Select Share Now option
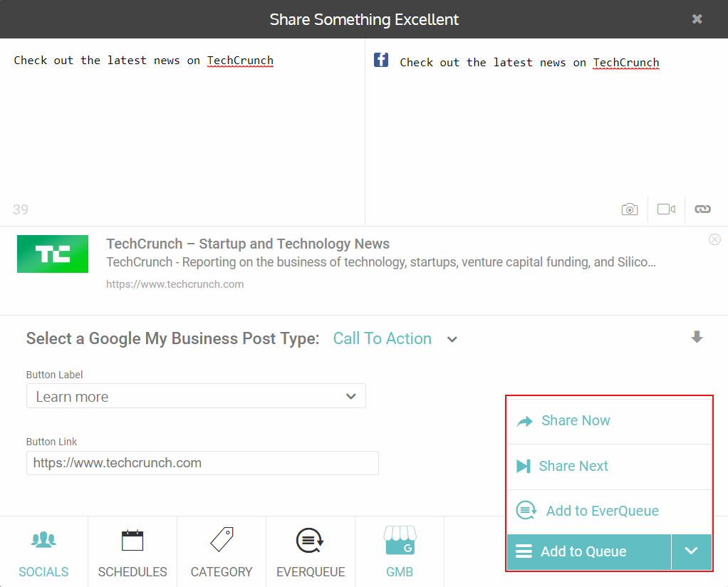The height and width of the screenshot is (587, 728). click(x=609, y=421)
